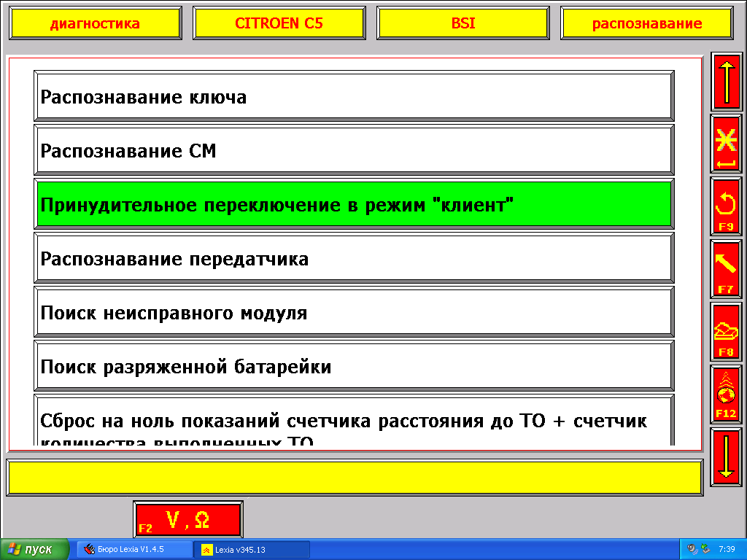Click the F9 return loop icon

click(726, 206)
